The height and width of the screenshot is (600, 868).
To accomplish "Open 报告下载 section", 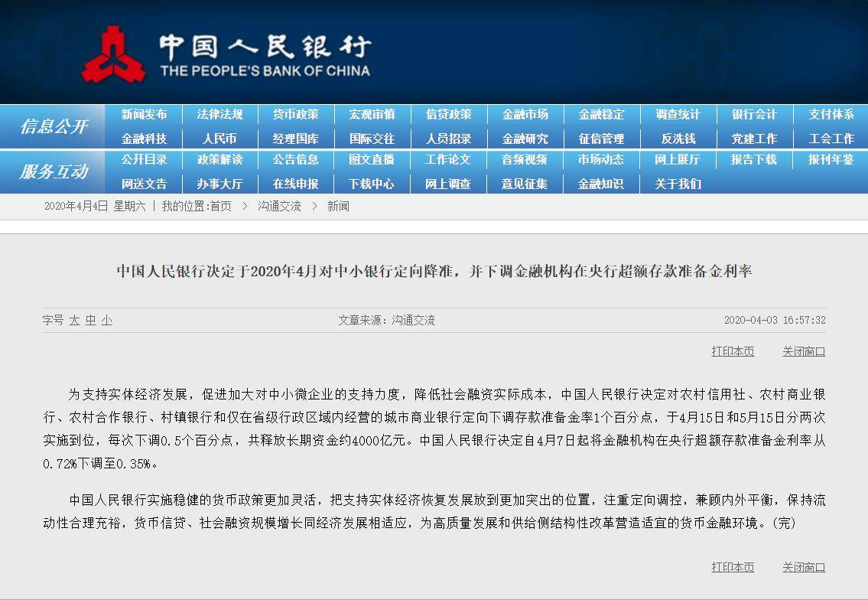I will click(753, 159).
